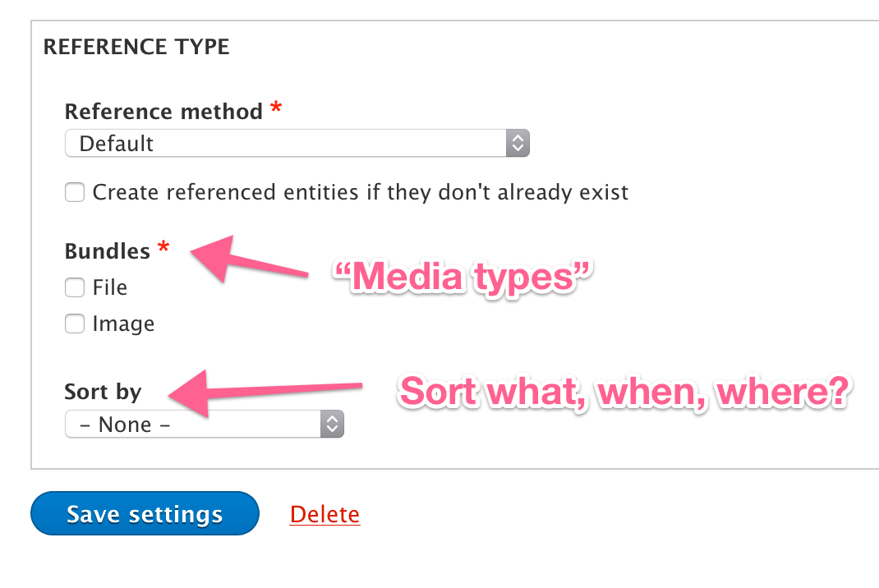Click the Delete link
Image resolution: width=879 pixels, height=588 pixels.
tap(324, 514)
